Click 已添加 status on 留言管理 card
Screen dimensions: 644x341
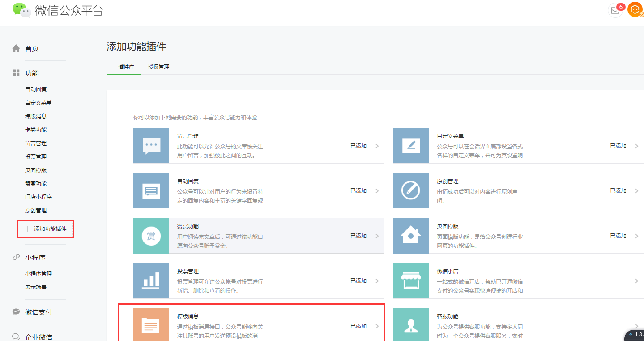(358, 146)
